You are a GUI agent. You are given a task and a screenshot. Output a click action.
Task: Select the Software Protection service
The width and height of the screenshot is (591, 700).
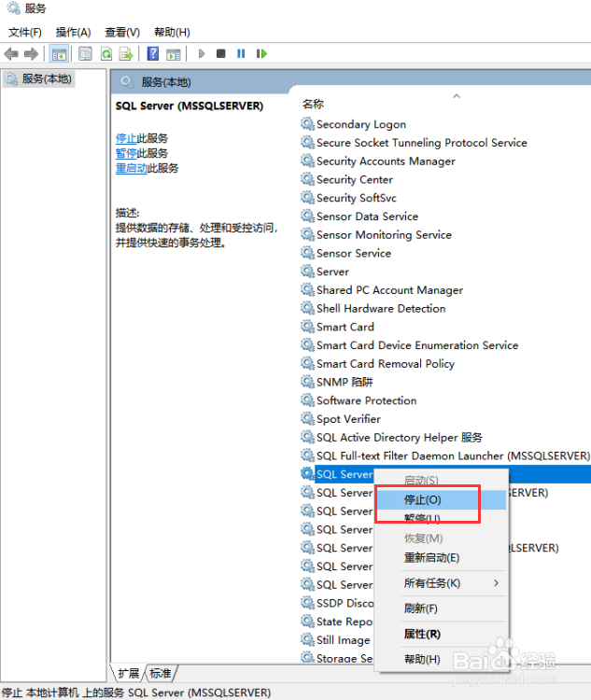click(x=366, y=401)
